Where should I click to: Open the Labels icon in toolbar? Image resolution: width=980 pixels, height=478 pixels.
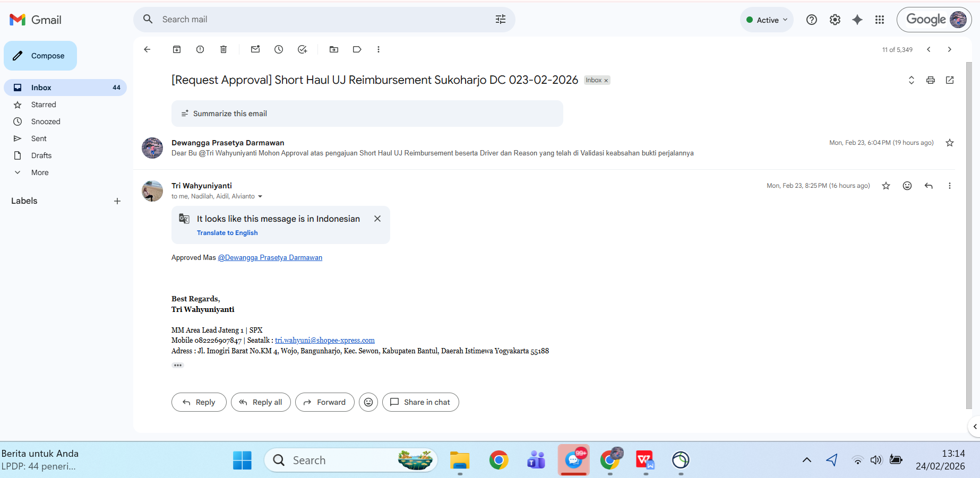tap(357, 49)
